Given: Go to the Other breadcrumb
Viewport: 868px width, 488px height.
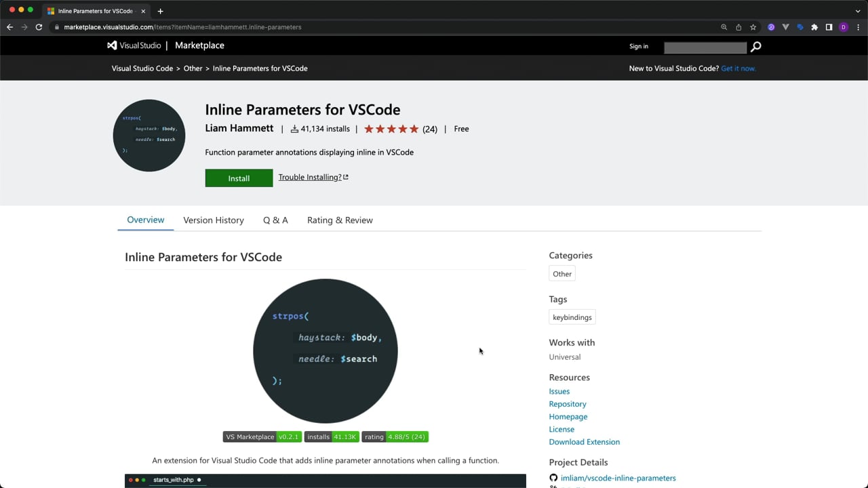Looking at the screenshot, I should pyautogui.click(x=193, y=68).
